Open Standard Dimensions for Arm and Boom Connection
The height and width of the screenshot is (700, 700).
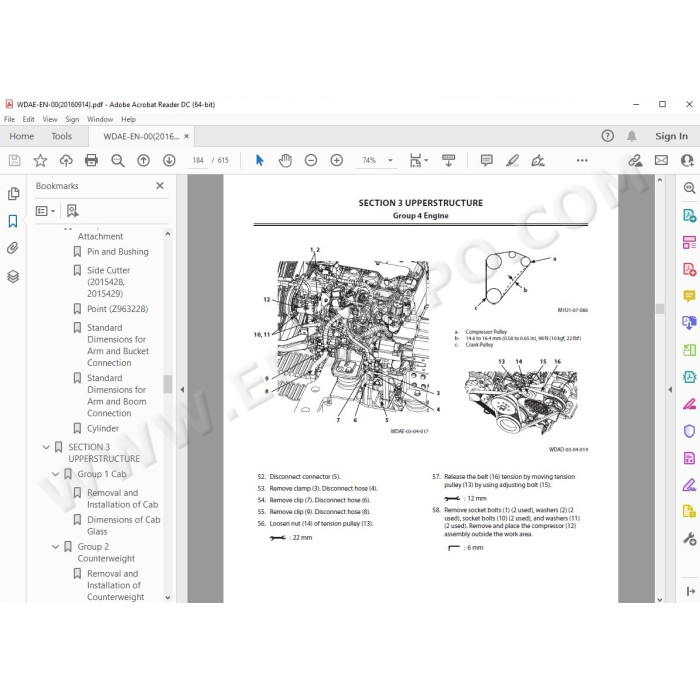tap(117, 396)
